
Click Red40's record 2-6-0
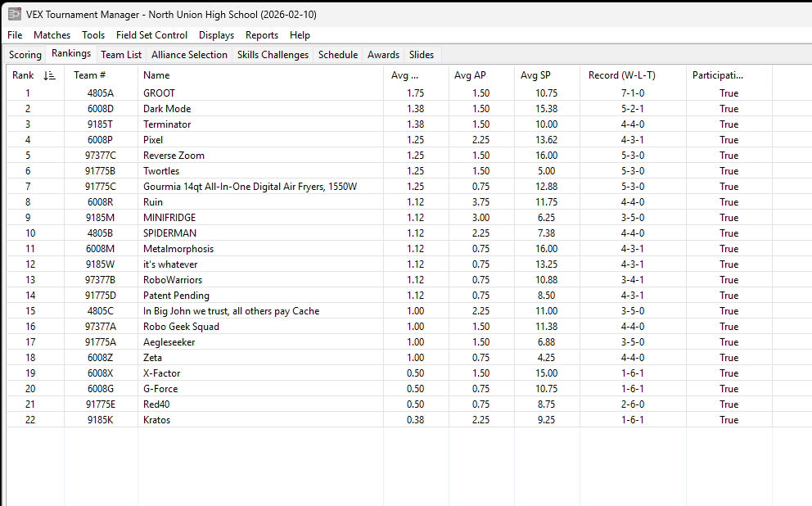[633, 404]
